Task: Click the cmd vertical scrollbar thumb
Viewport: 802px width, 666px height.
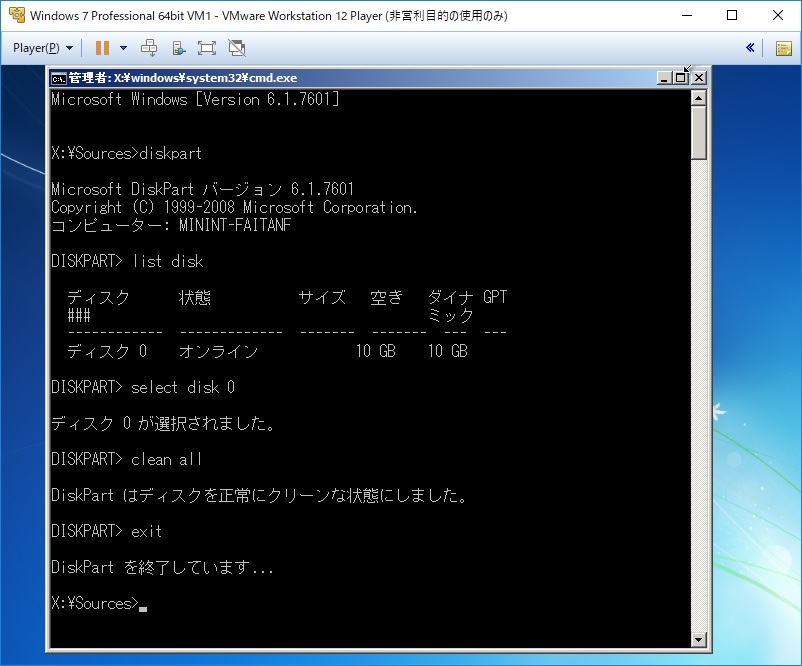Action: [x=699, y=132]
